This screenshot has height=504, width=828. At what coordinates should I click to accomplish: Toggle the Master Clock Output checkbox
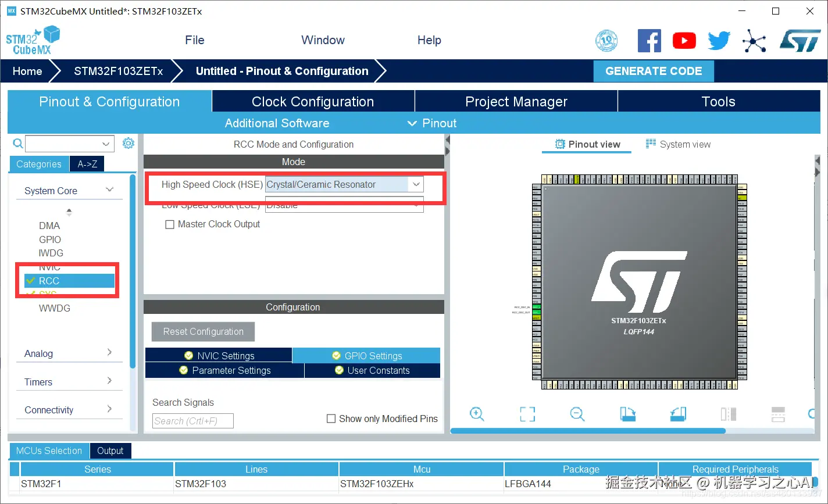pos(170,224)
